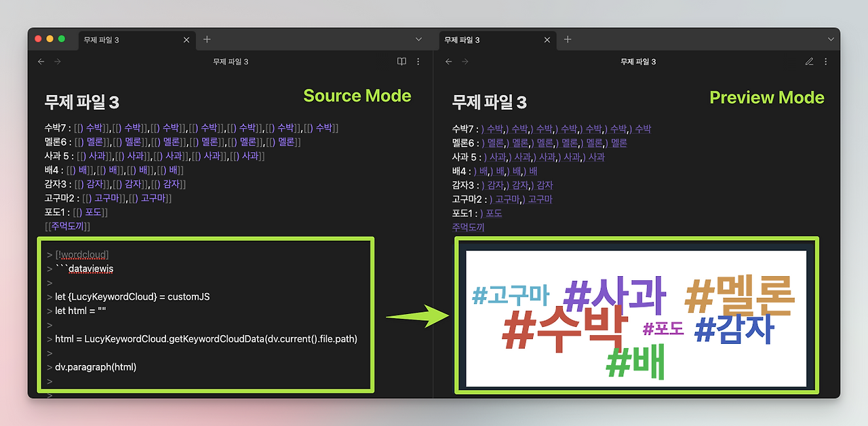Click the #배 tag in word cloud
868x426 pixels.
(x=635, y=362)
